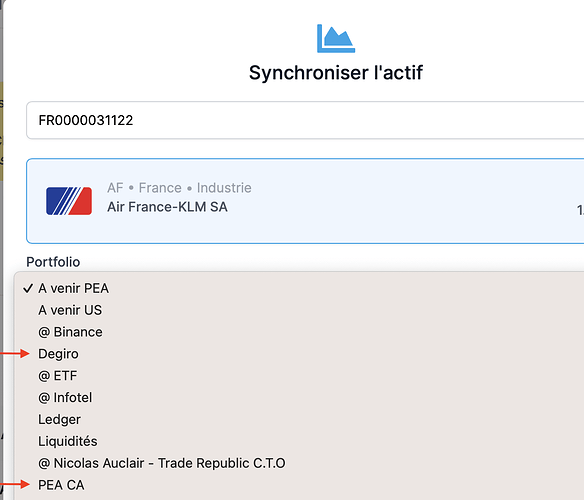The width and height of the screenshot is (584, 500).
Task: Click the Synchroniser l'actif heading
Action: click(336, 73)
